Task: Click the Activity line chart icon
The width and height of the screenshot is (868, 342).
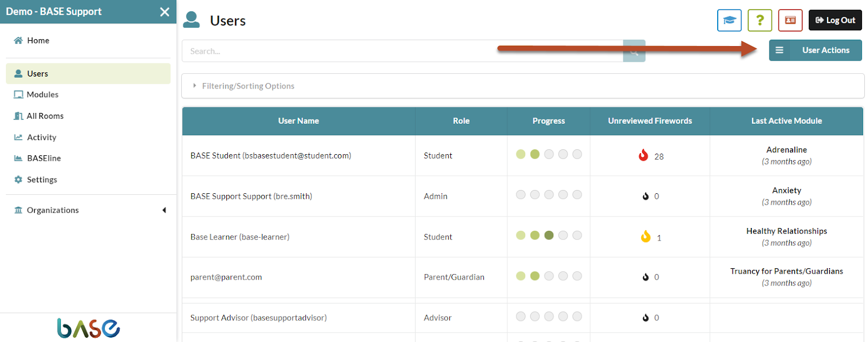Action: coord(18,137)
